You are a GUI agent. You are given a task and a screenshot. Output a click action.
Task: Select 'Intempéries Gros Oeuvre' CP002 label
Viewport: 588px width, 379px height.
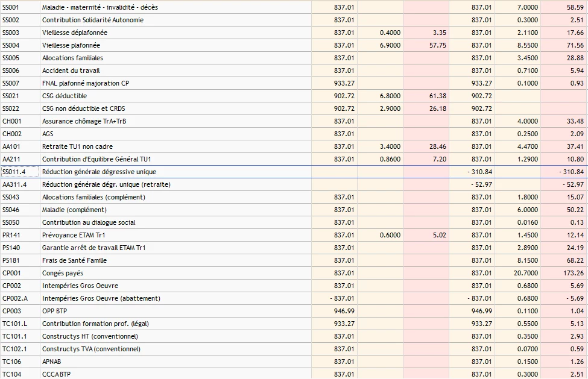pyautogui.click(x=80, y=286)
